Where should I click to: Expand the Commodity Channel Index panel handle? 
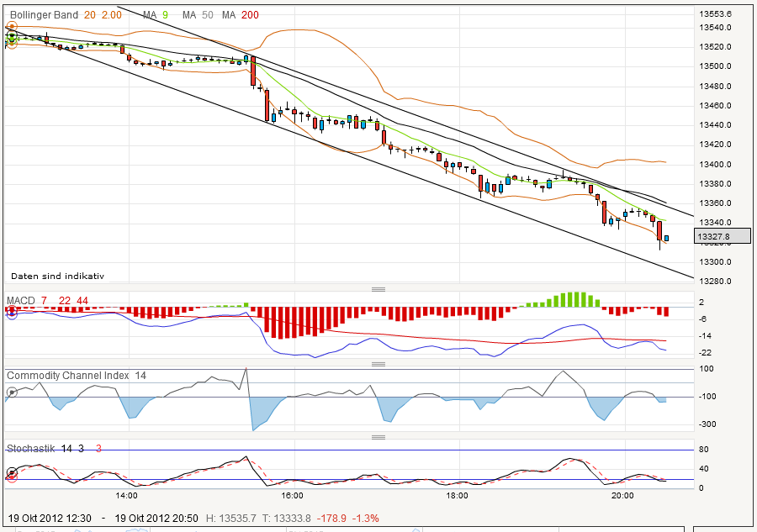pyautogui.click(x=378, y=364)
